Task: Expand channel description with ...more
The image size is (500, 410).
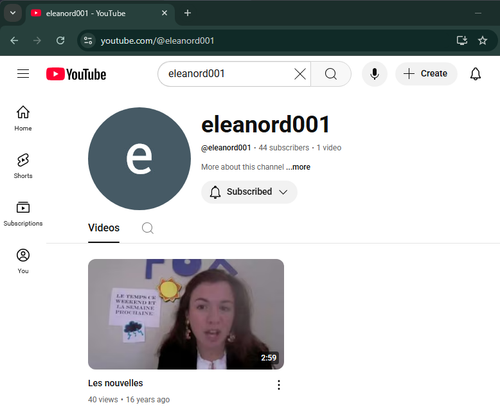Action: coord(298,167)
